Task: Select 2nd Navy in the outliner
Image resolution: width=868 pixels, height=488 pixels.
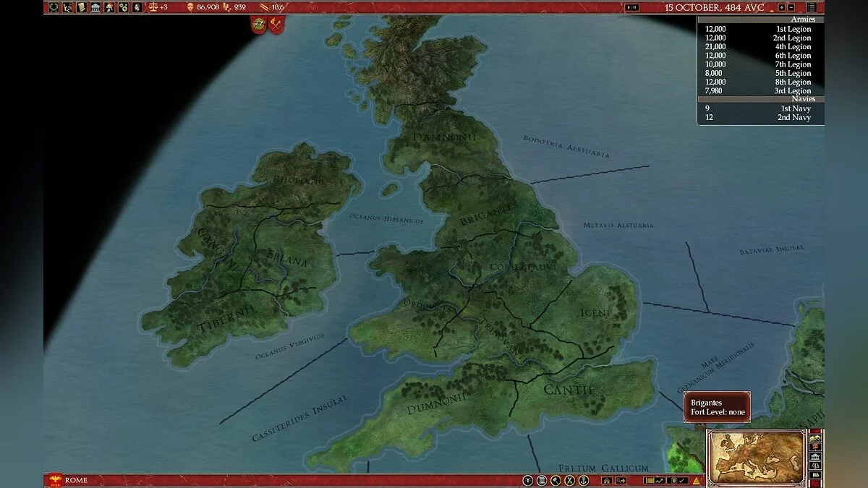Action: tap(758, 117)
